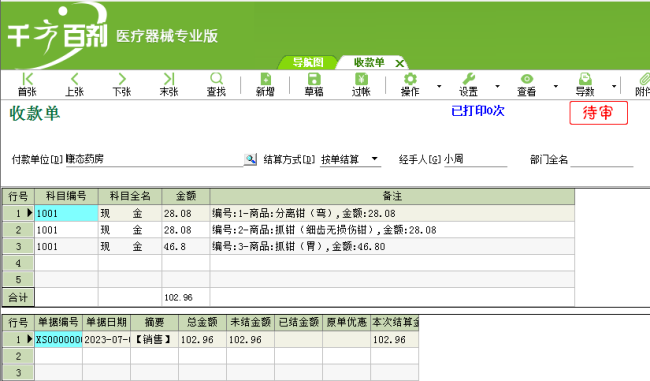
Task: Select the voucher number XS000000 cell
Action: [58, 340]
